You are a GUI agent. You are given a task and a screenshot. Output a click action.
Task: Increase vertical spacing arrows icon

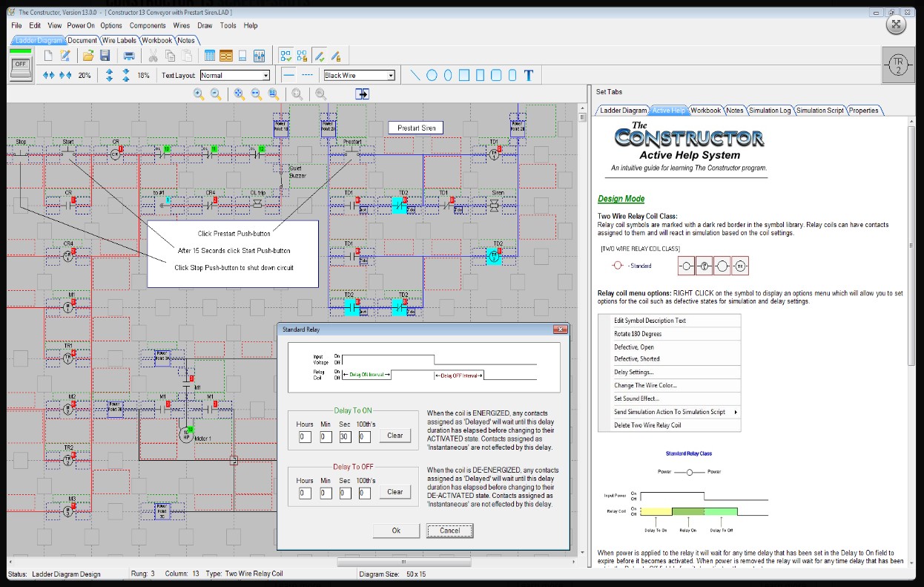(x=109, y=75)
